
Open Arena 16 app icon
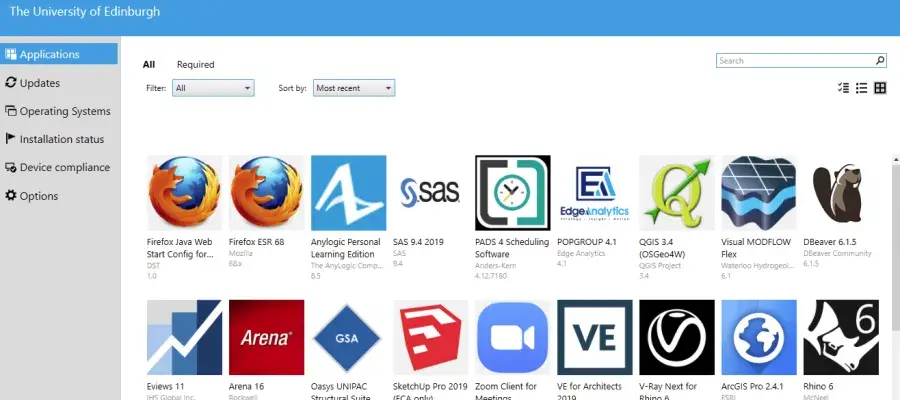tap(266, 337)
